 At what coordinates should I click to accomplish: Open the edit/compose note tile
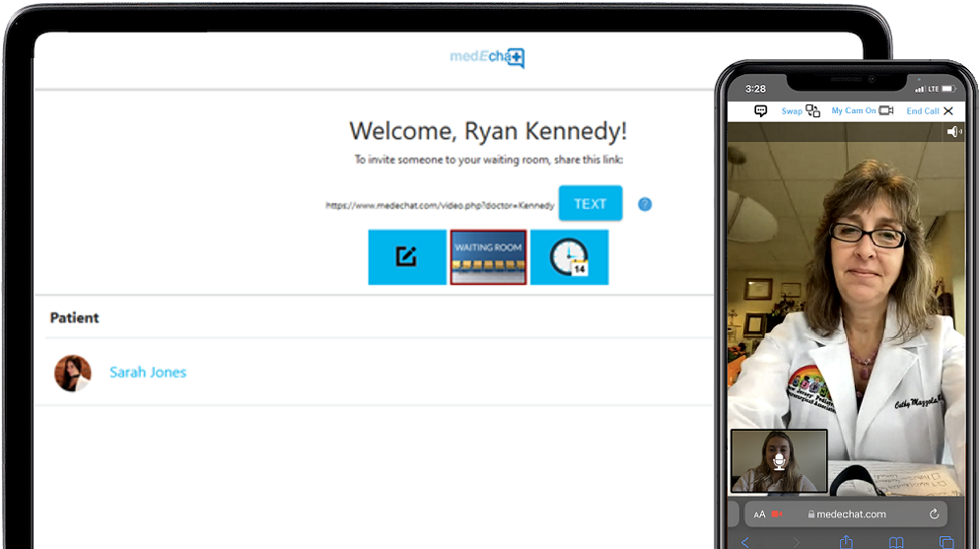[406, 257]
